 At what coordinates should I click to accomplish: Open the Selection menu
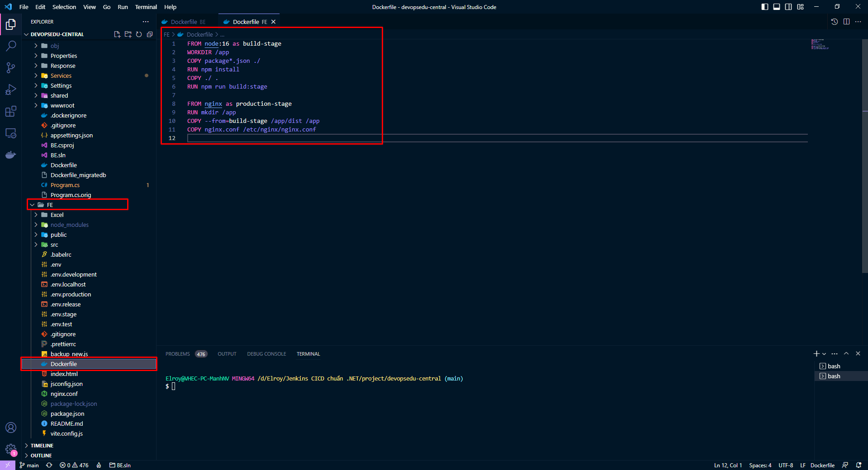pyautogui.click(x=64, y=7)
